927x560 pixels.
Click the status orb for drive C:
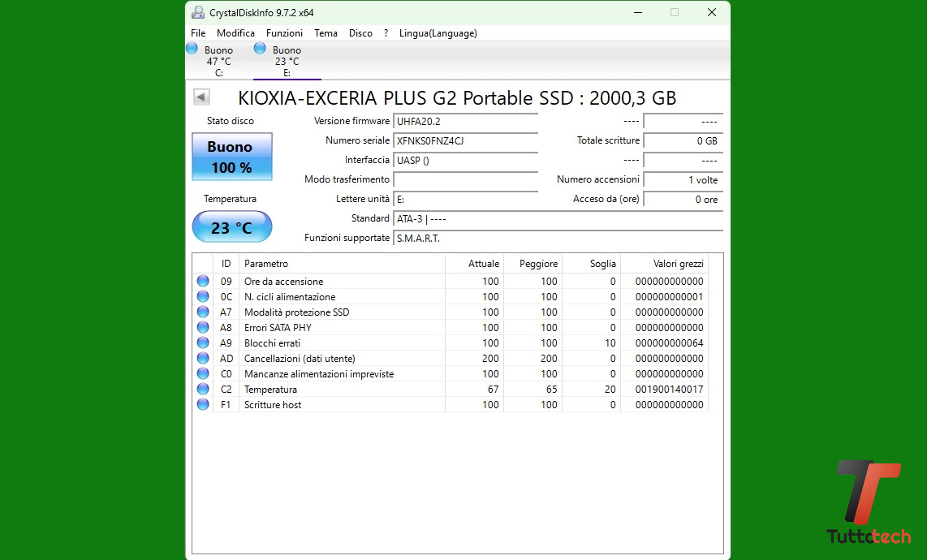[192, 49]
